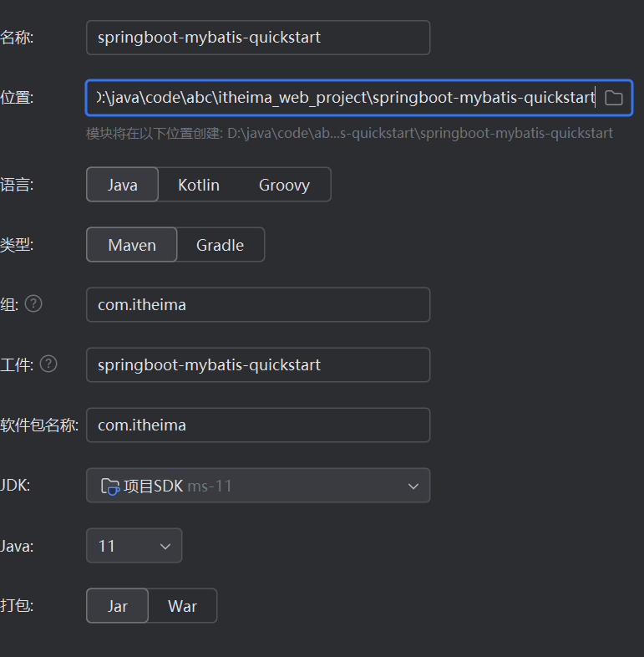Click the module creation path hint text
644x657 pixels.
pos(349,133)
